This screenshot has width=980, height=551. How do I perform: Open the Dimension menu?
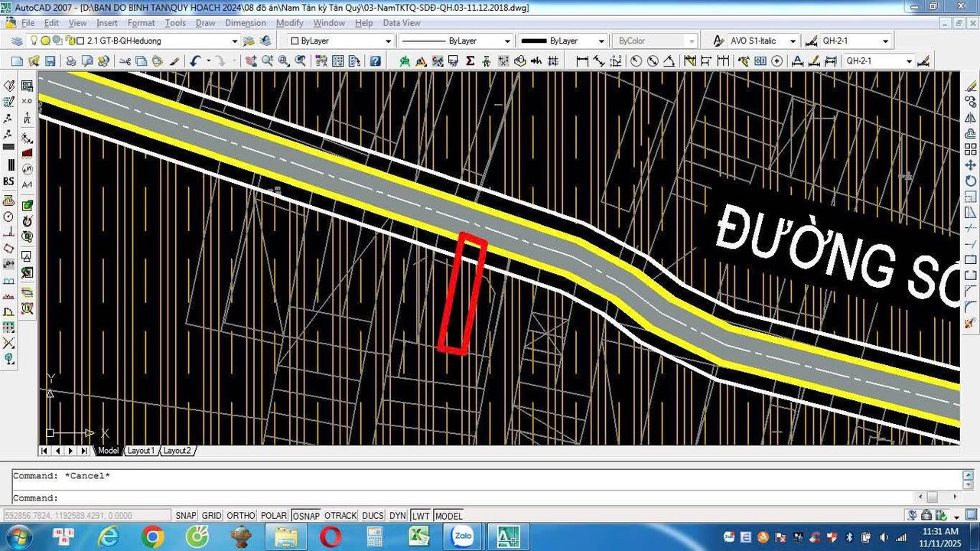246,23
